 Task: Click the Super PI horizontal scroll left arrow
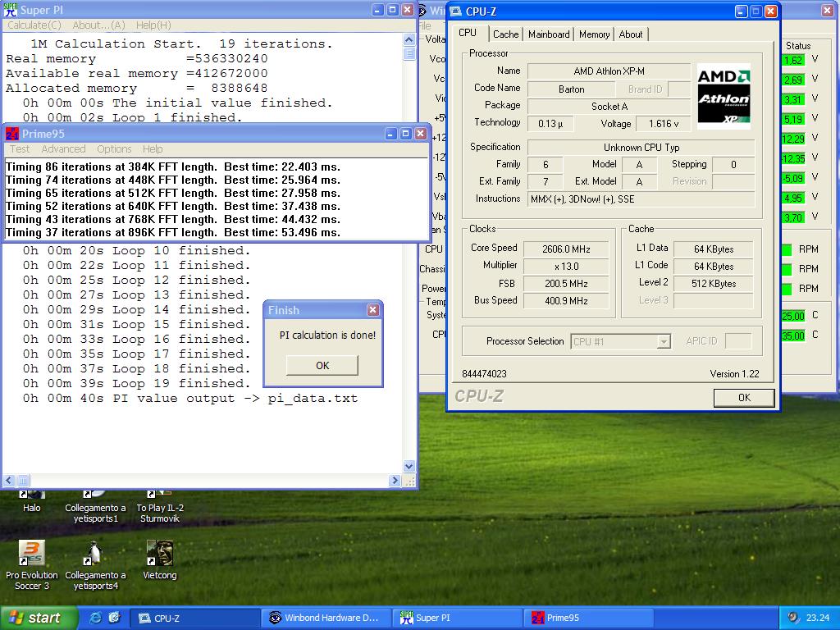[x=9, y=481]
